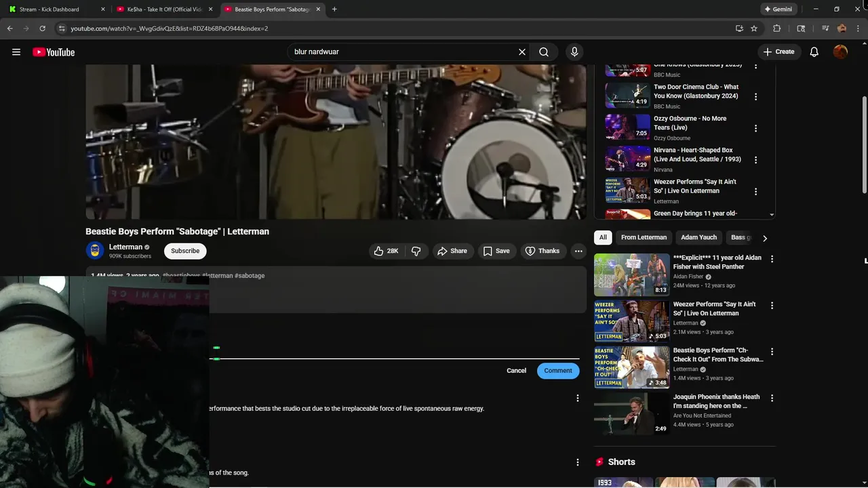Viewport: 868px width, 488px height.
Task: Select the From Letterman chip
Action: [644, 237]
